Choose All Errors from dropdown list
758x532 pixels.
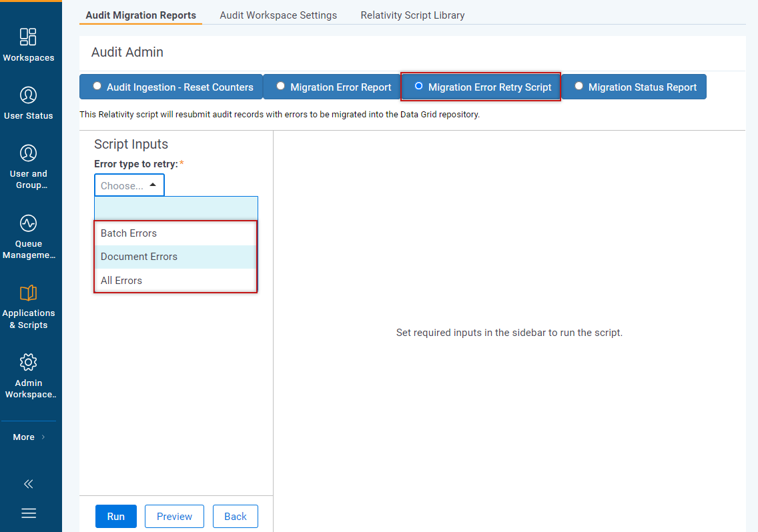tap(175, 280)
